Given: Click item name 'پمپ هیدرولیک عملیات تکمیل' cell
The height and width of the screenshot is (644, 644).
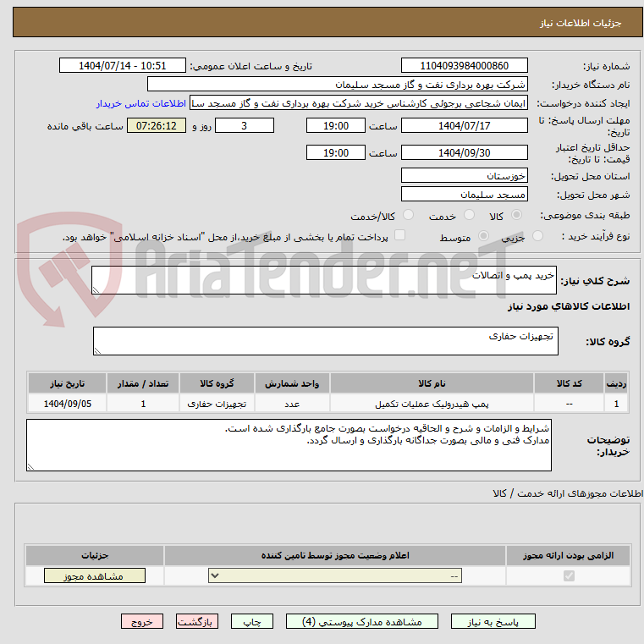Looking at the screenshot, I should 432,405.
